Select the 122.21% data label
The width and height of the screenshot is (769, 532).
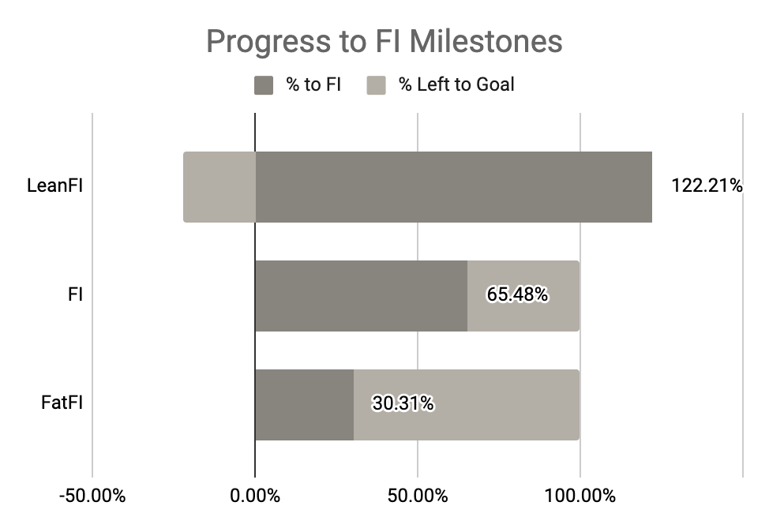click(x=707, y=186)
